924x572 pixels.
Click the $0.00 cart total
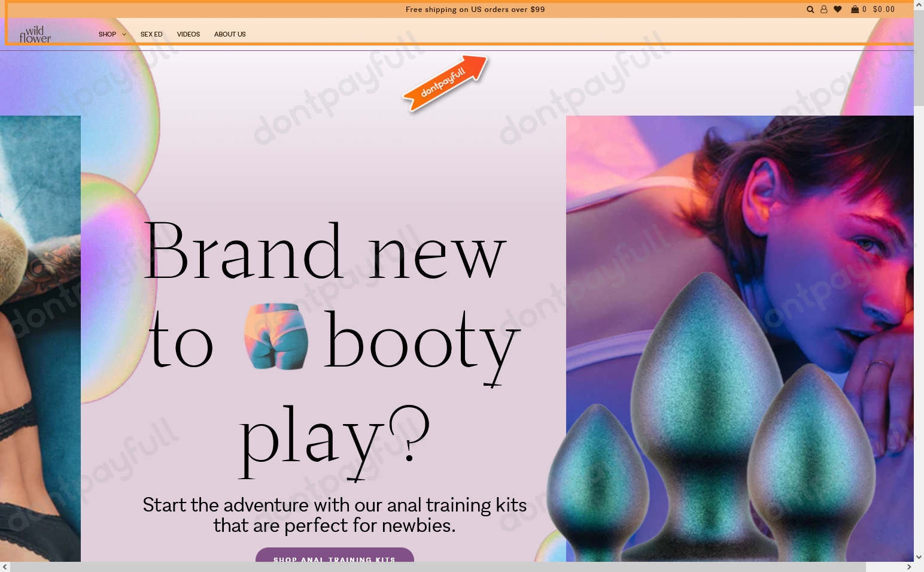coord(884,10)
